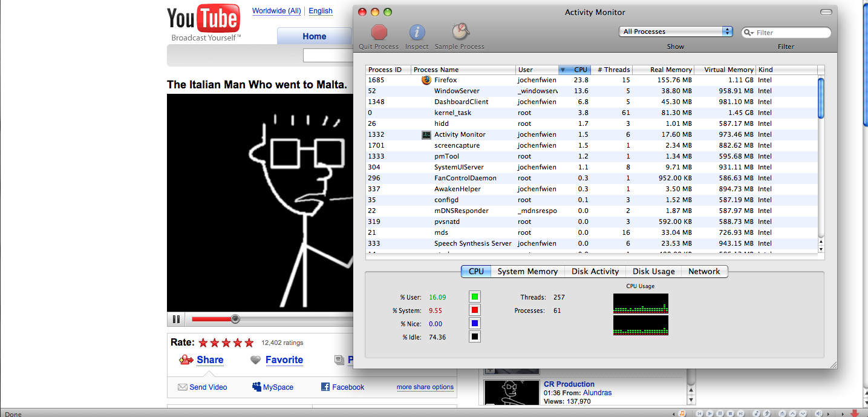Click the gray music note status bar icon

coord(757,413)
